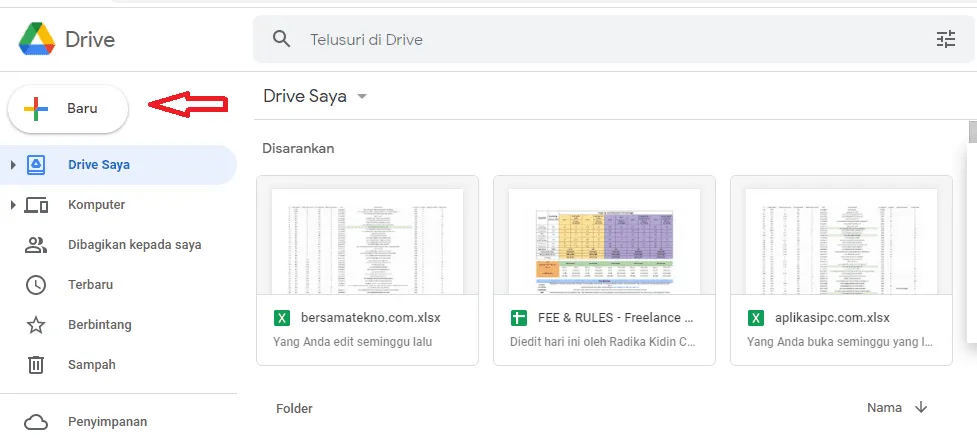The image size is (977, 438).
Task: Open the Sampah trash icon
Action: click(x=36, y=364)
